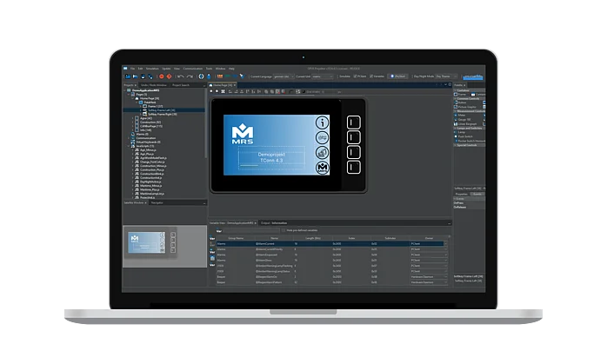Screen dimensions: 607x364
Task: Select the Picture Graphic control in Palette
Action: click(465, 107)
